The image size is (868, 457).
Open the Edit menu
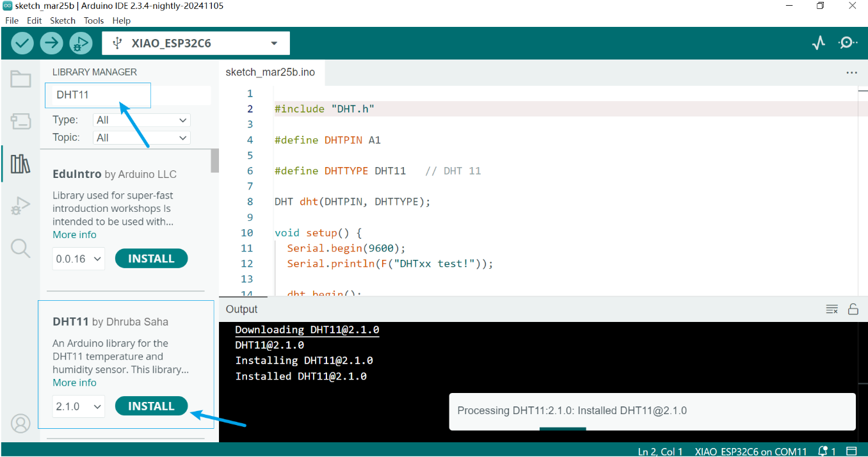(34, 20)
